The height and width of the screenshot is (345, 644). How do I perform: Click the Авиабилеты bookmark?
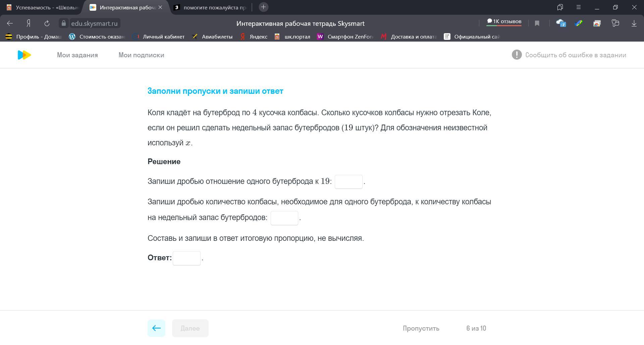[x=212, y=37]
